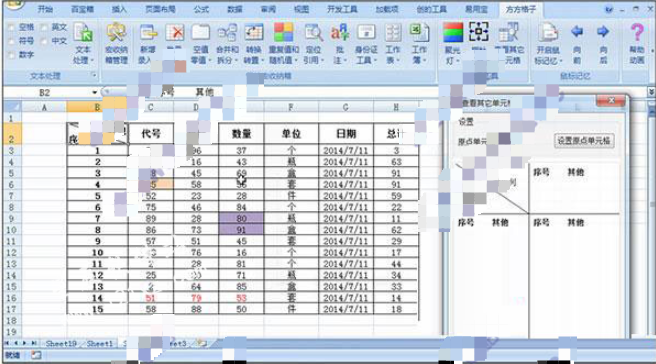Click the ribbon help icon near window controls
Image resolution: width=656 pixels, height=364 pixels.
tap(609, 9)
